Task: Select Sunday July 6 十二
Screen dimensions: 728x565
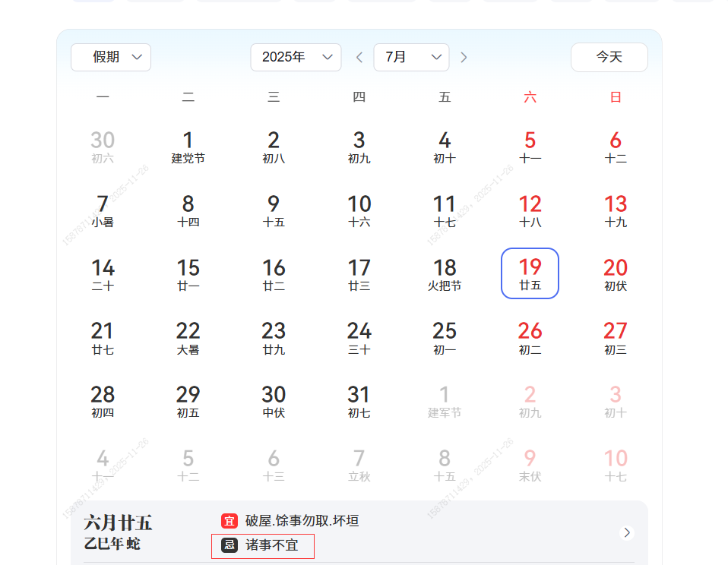Action: click(x=616, y=147)
